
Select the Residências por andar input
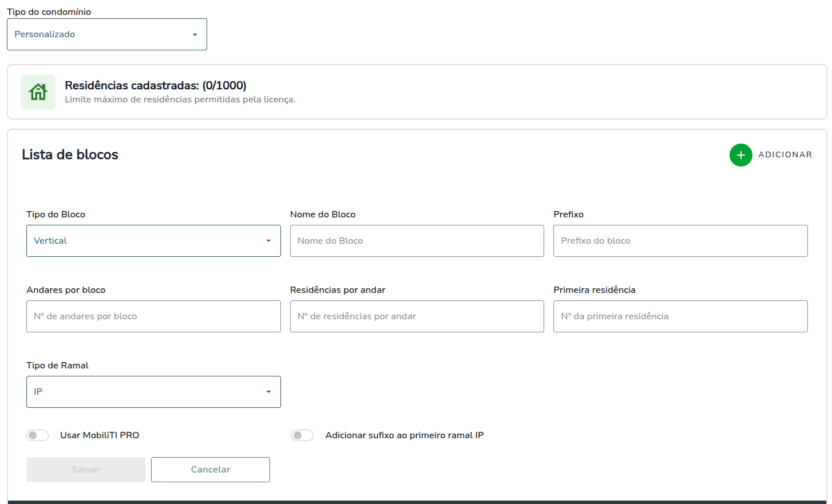click(x=417, y=316)
